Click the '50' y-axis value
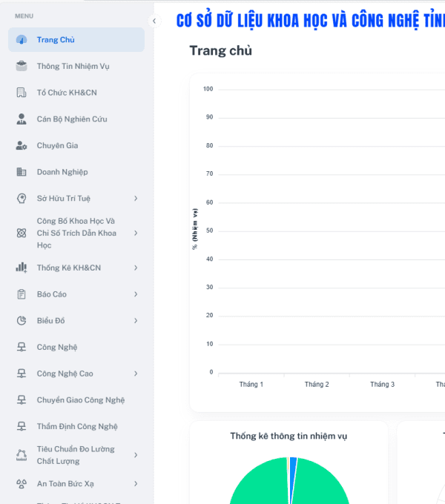Viewport: 445px width, 504px height. click(x=210, y=231)
